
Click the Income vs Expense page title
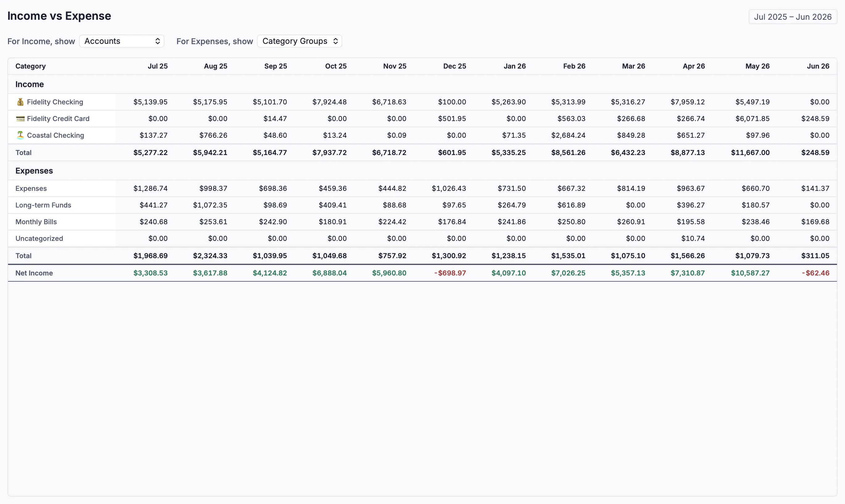point(59,16)
